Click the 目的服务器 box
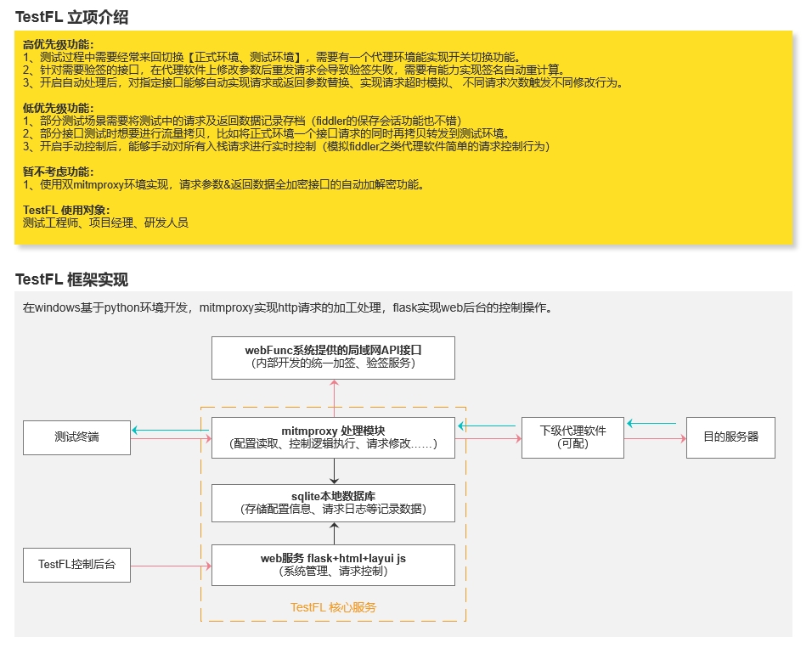Viewport: 812px width, 648px height. tap(730, 437)
